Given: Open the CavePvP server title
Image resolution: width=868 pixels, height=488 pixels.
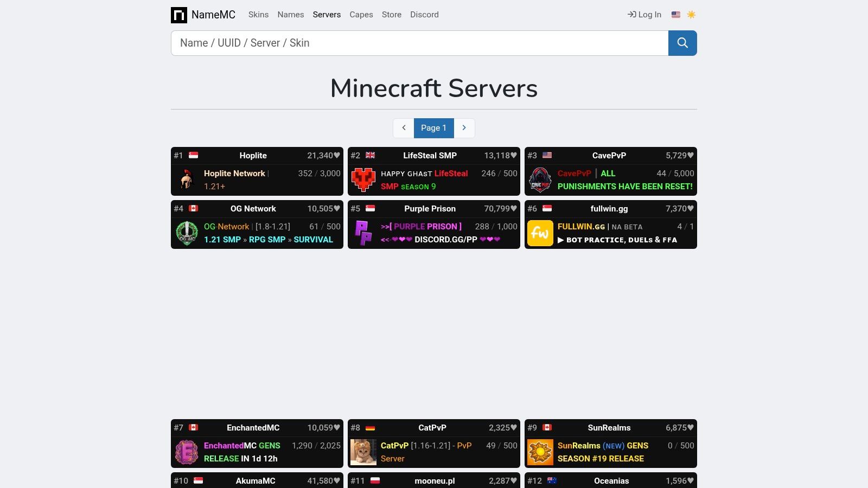Looking at the screenshot, I should coord(609,156).
